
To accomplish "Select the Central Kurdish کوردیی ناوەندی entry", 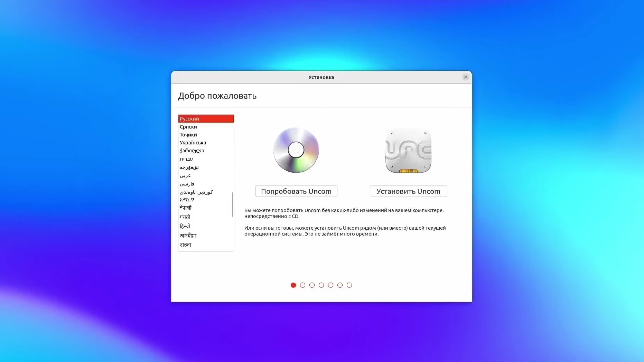I will point(206,192).
